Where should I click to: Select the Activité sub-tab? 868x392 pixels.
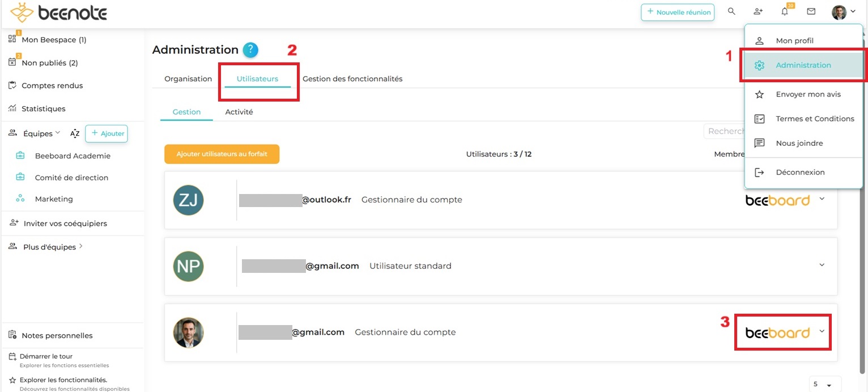[x=239, y=112]
